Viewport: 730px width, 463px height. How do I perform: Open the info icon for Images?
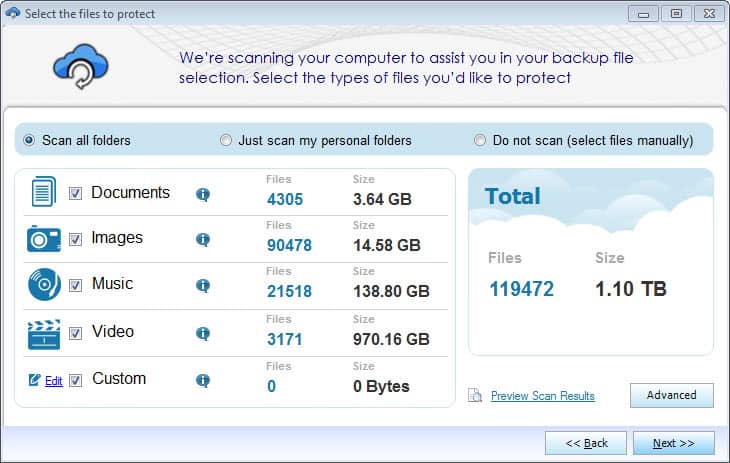[x=203, y=239]
